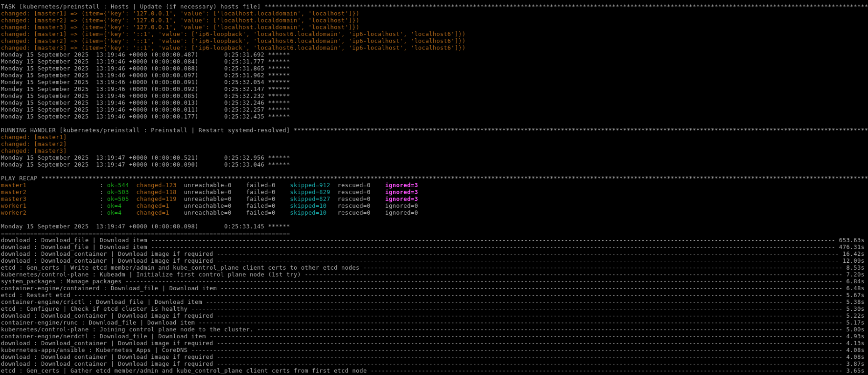Click the 'Kubernetes Apps | CoreDNS' line

click(432, 350)
